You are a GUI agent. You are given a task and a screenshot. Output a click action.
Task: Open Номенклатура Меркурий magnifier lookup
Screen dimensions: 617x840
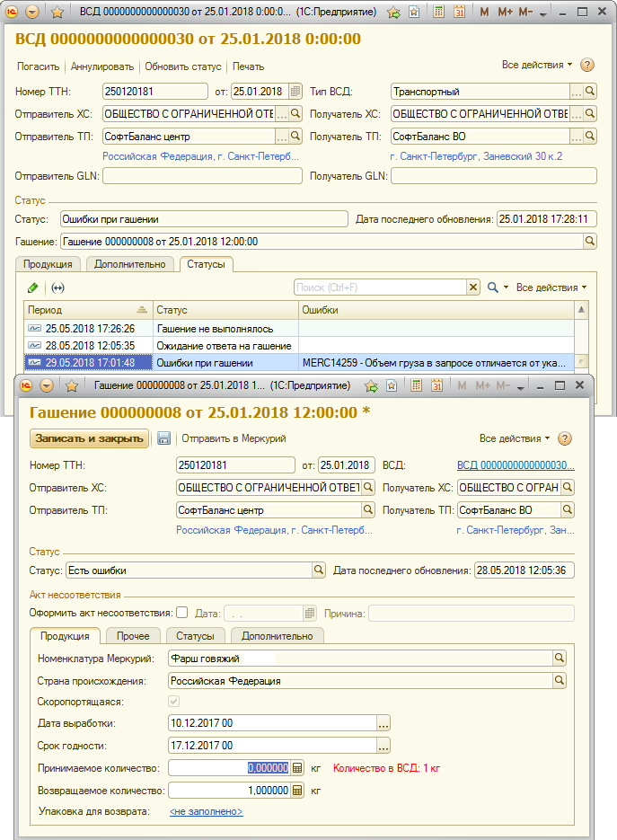pos(560,659)
